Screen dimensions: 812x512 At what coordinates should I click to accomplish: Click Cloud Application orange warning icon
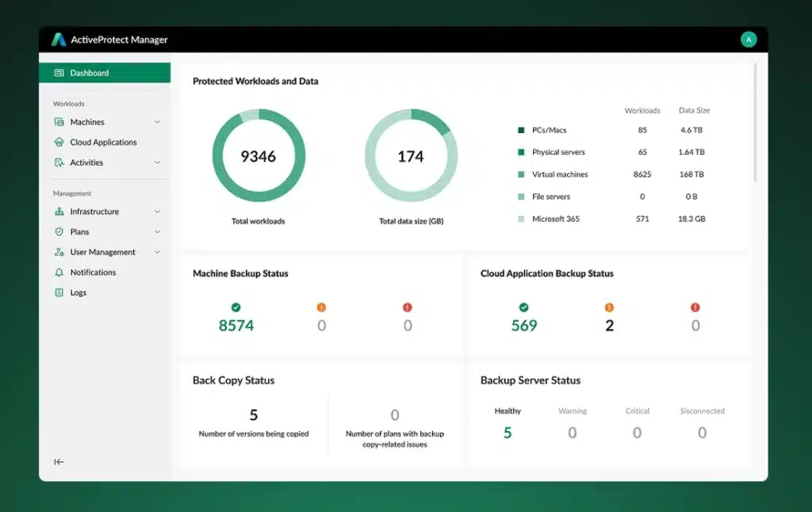click(x=610, y=308)
